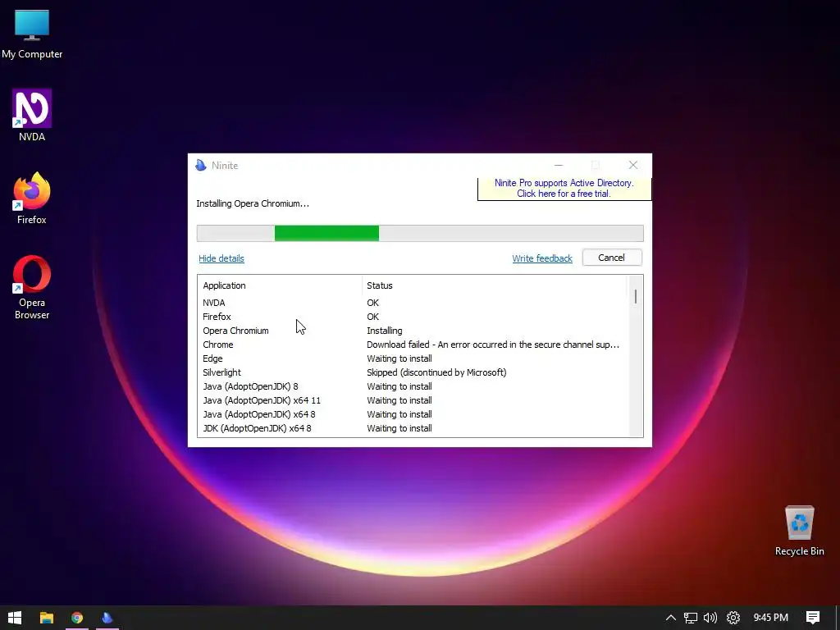Select Java (AdoptOpenJDK) x64 11 row
Viewport: 840px width, 630px height.
[413, 400]
